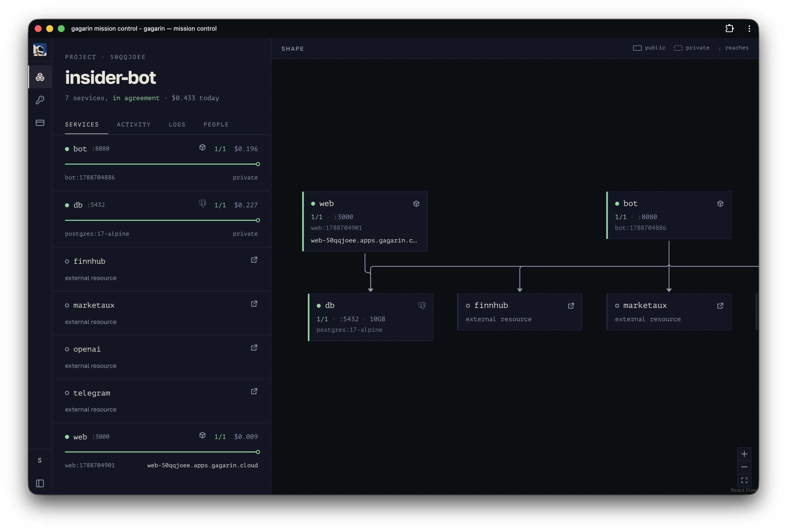The height and width of the screenshot is (532, 787).
Task: Click the web service container icon in list
Action: click(x=203, y=435)
